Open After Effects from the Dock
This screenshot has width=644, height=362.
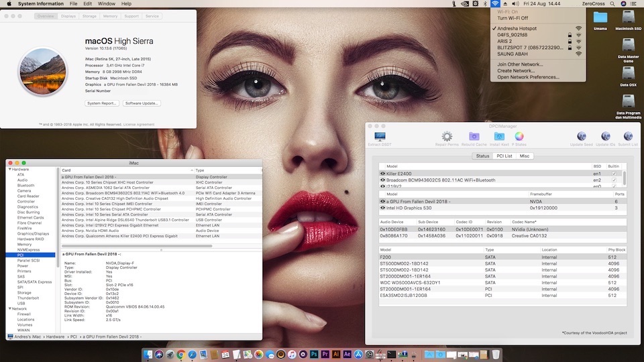[347, 354]
